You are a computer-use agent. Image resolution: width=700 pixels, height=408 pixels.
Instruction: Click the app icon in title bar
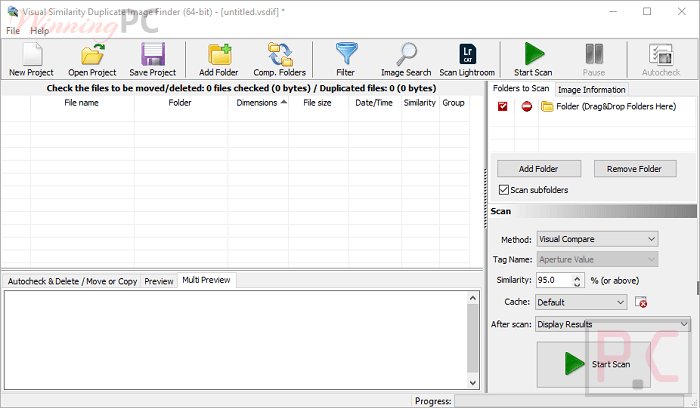(x=12, y=11)
